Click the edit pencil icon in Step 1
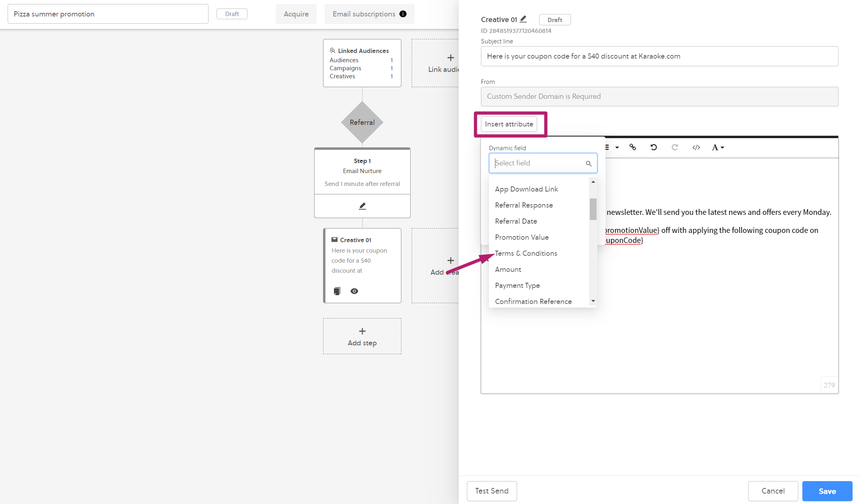Screen dimensions: 859x504 (362, 206)
